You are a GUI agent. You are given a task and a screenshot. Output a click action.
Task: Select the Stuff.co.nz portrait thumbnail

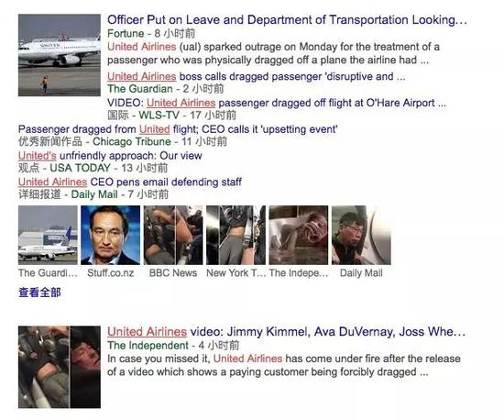point(110,235)
